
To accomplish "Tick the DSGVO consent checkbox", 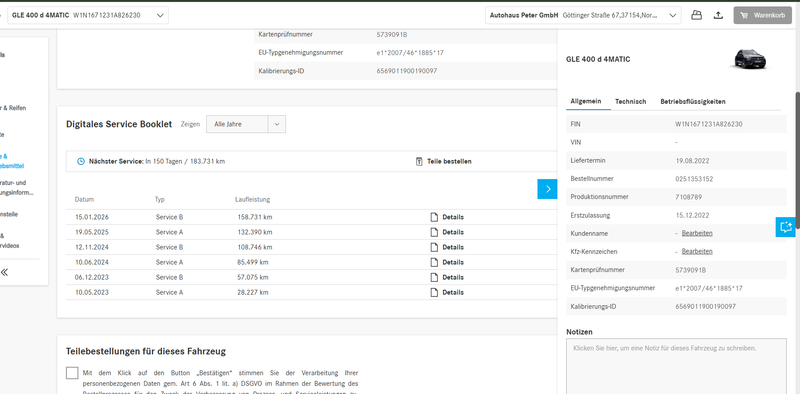I will click(x=72, y=373).
